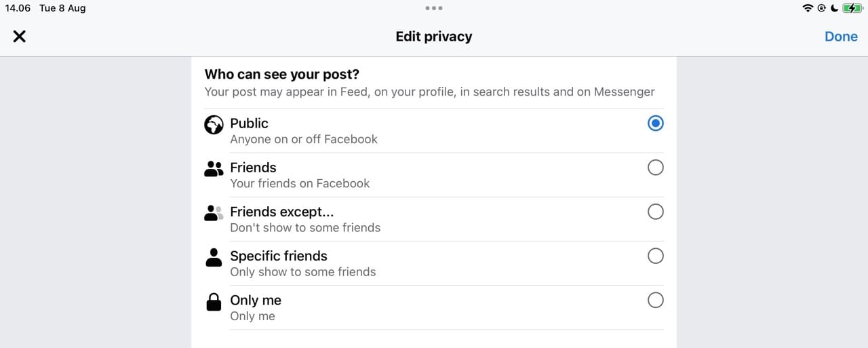Choose the Specific friends radio button

655,256
